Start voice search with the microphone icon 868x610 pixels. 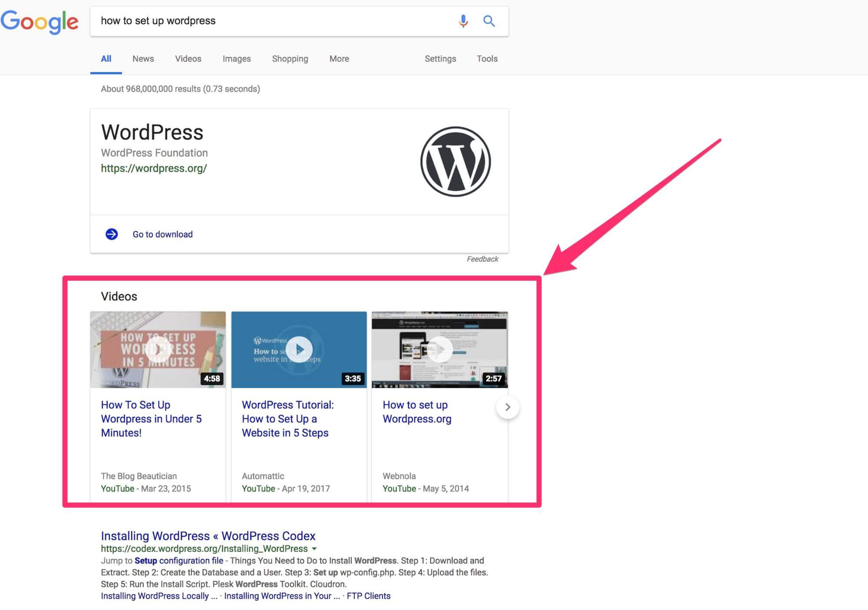coord(463,21)
